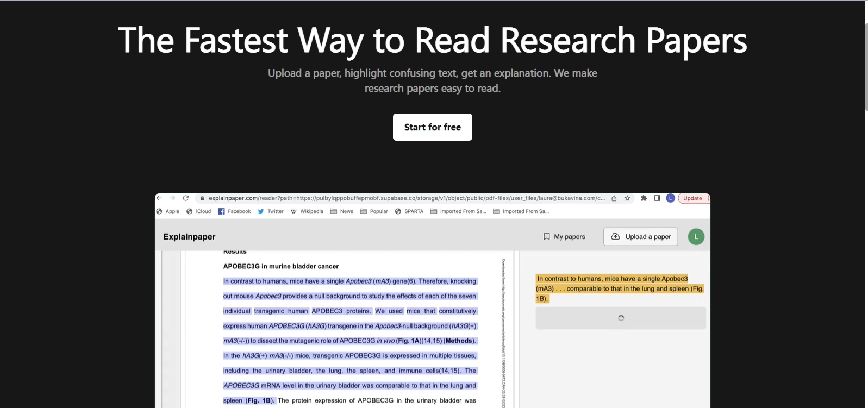Click the reload icon in the demo browser
Screen dimensions: 868x408
coord(186,198)
